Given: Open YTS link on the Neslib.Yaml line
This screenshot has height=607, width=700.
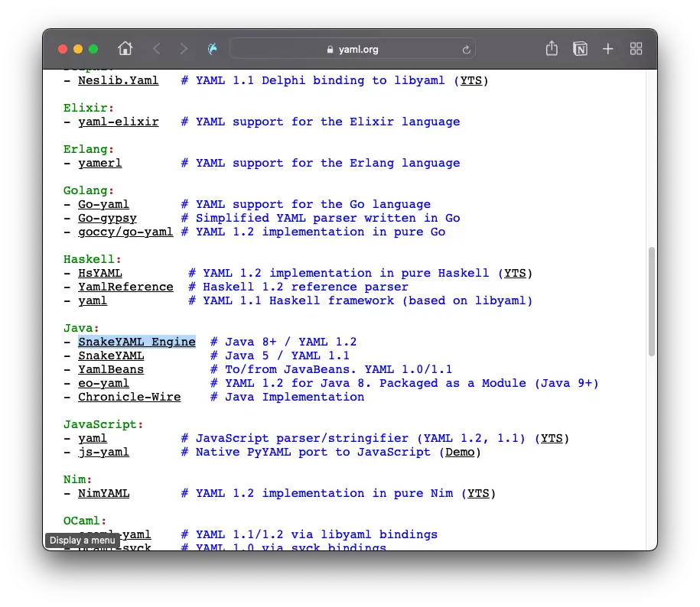Looking at the screenshot, I should [x=471, y=80].
